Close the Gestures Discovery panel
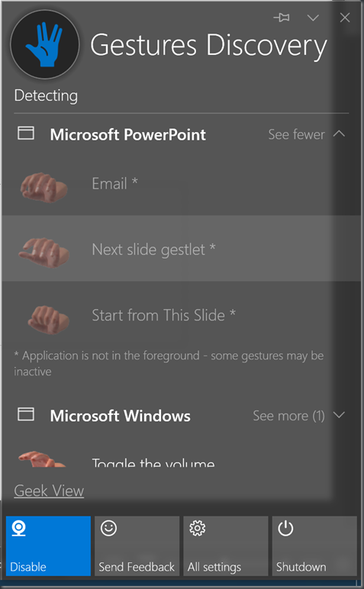 (345, 18)
